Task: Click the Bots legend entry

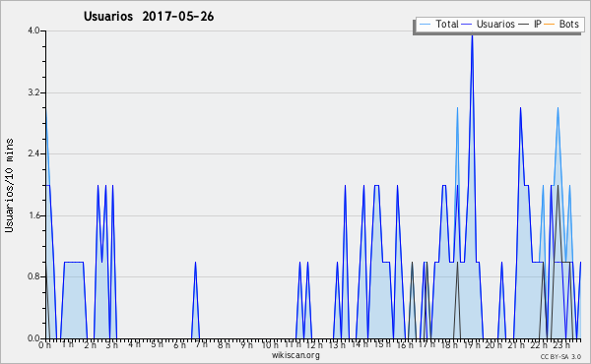Action: click(561, 24)
